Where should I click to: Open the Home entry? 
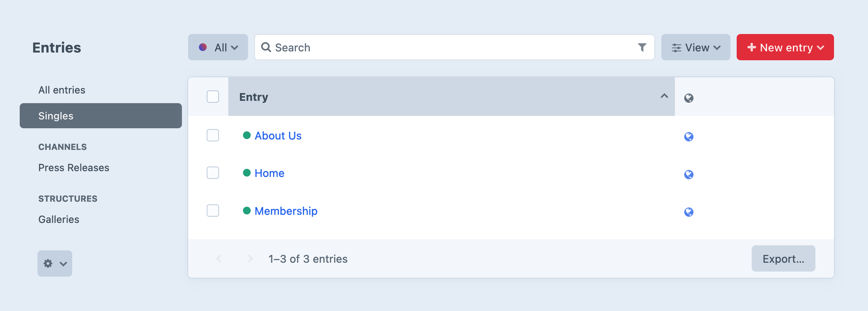pos(269,173)
